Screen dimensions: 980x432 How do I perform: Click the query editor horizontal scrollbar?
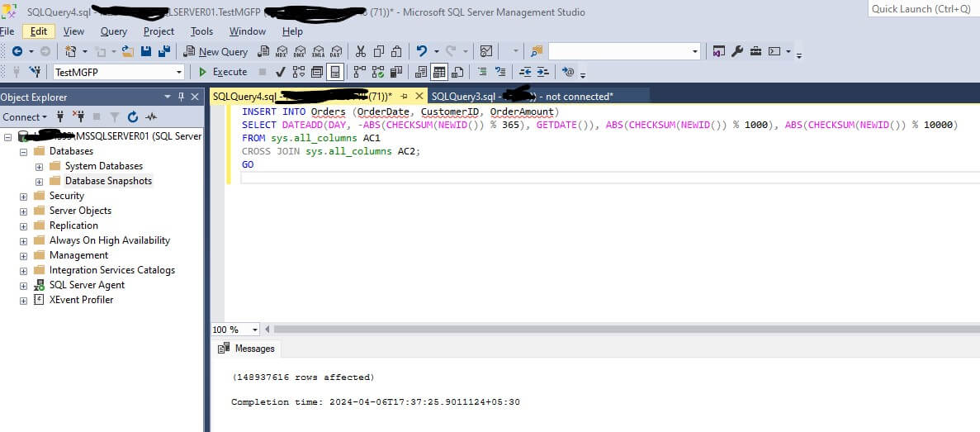point(627,330)
